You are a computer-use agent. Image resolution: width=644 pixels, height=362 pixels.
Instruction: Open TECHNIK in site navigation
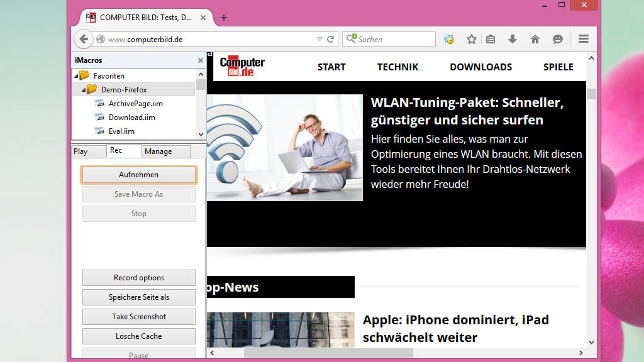[x=397, y=67]
